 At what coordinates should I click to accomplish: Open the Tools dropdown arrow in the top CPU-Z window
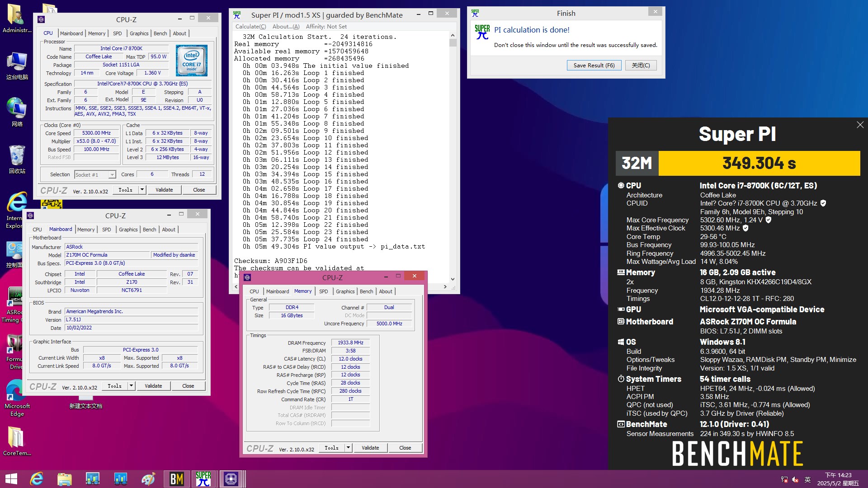click(142, 190)
